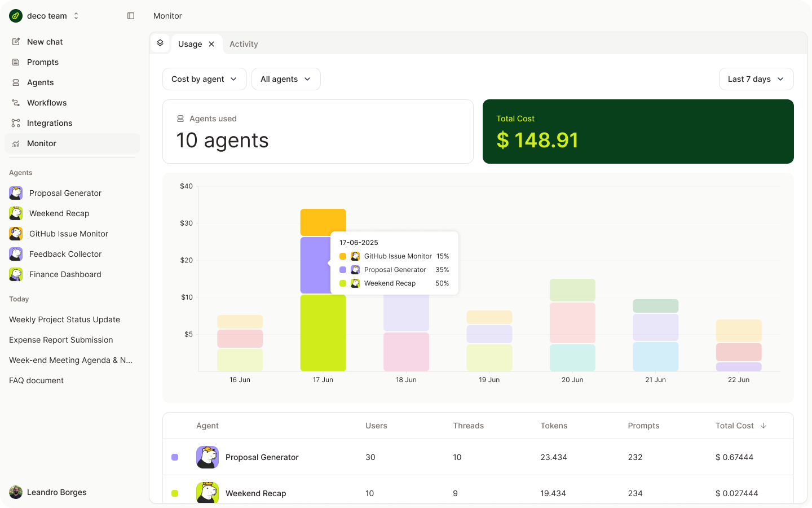The width and height of the screenshot is (812, 508).
Task: Click the $ 0.67444 cost cell
Action: pos(734,457)
